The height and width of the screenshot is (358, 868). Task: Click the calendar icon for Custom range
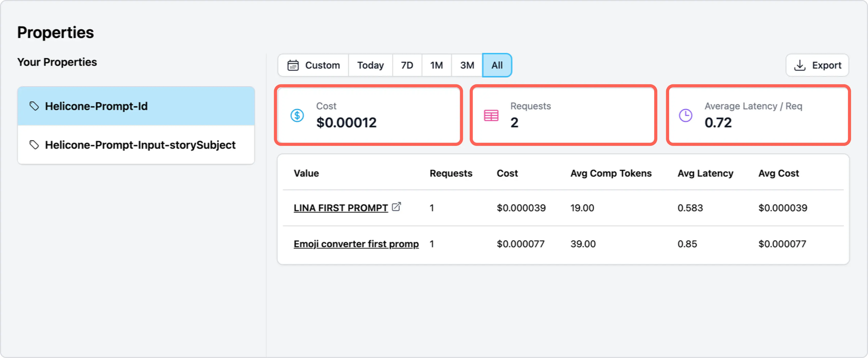tap(292, 65)
